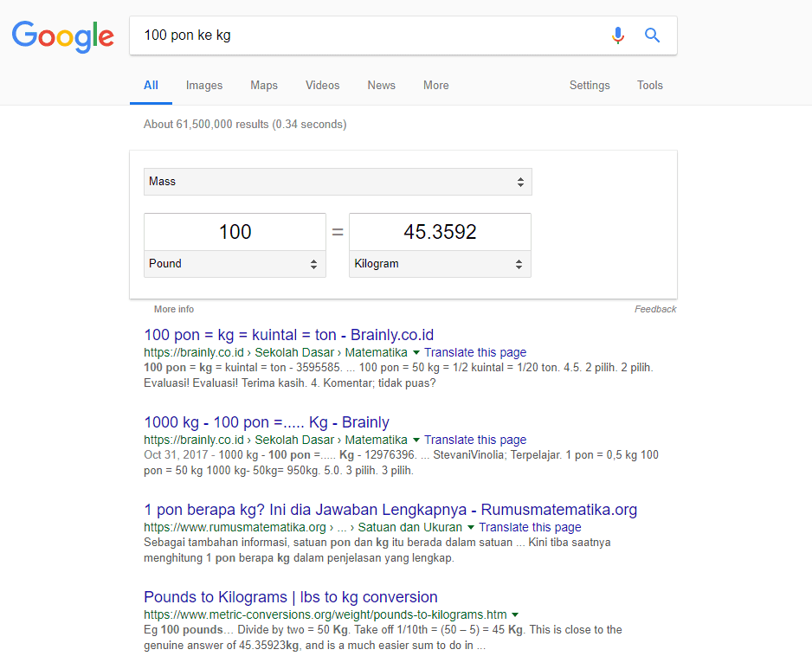Expand the Rumusmatematika result URL arrow

coord(471,528)
